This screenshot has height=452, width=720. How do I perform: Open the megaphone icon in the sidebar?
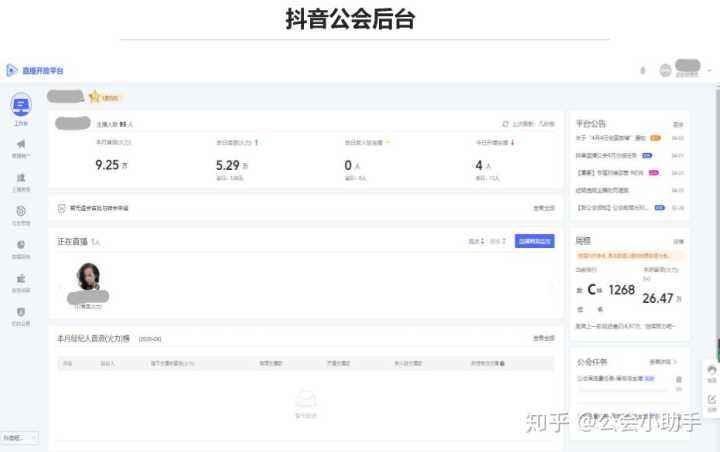point(21,144)
